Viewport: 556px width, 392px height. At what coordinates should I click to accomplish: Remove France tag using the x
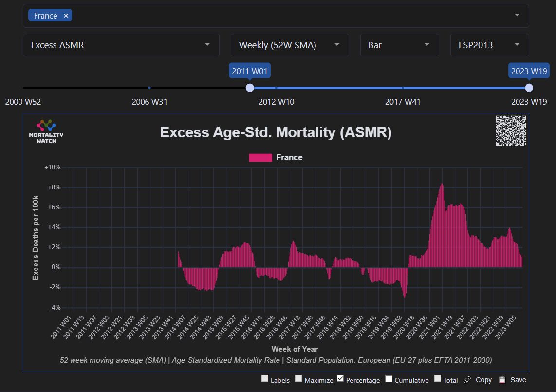[66, 16]
